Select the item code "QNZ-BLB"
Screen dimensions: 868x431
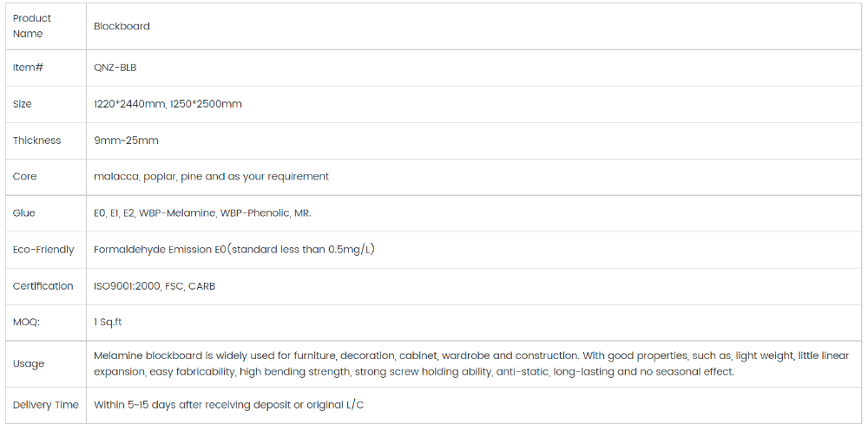click(x=115, y=68)
